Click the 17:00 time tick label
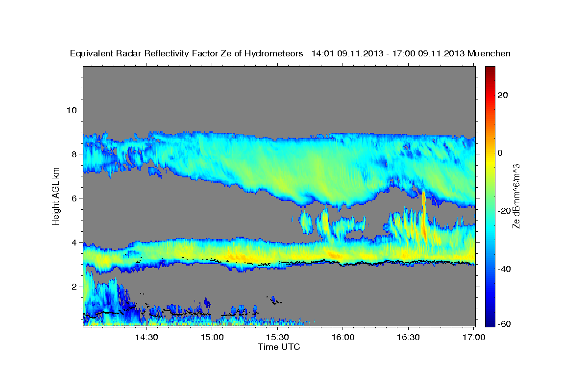588x392 pixels. click(x=473, y=338)
